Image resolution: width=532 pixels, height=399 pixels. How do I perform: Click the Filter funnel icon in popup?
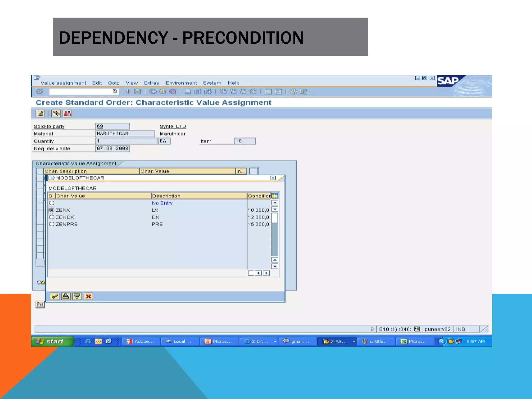pos(77,296)
